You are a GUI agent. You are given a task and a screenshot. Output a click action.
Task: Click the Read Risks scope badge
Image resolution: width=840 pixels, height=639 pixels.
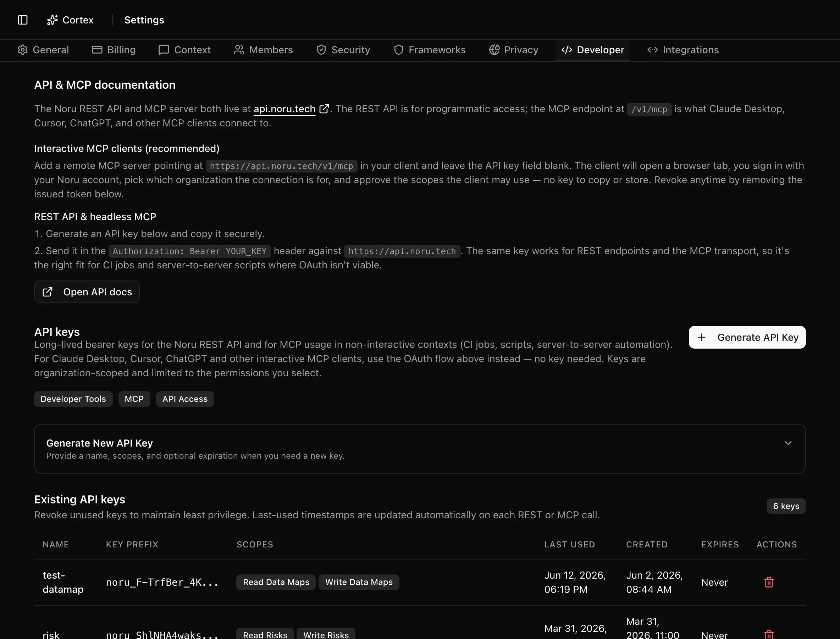tap(265, 634)
